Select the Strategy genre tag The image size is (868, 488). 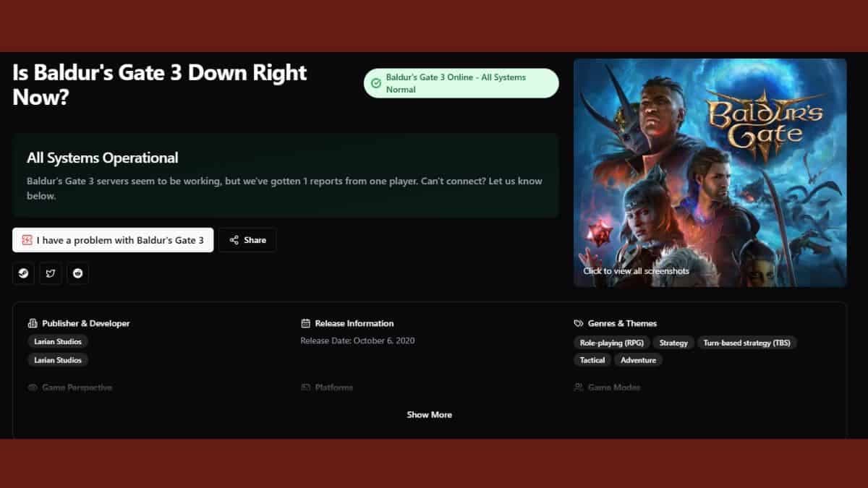point(673,343)
